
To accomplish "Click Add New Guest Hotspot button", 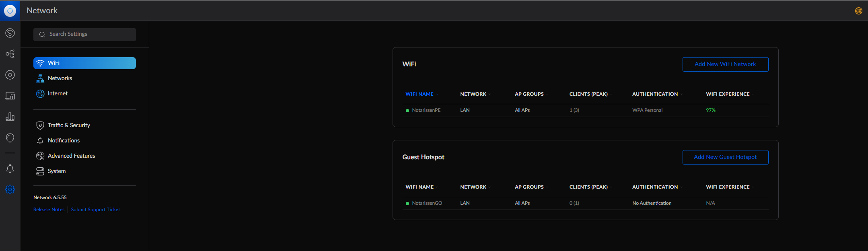I will click(x=725, y=157).
